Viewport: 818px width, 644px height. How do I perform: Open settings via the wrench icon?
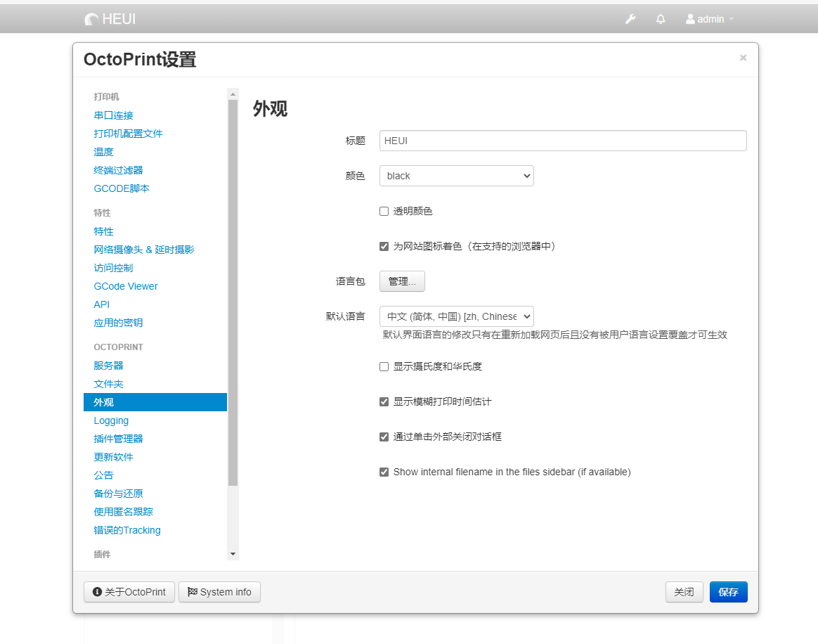(630, 20)
